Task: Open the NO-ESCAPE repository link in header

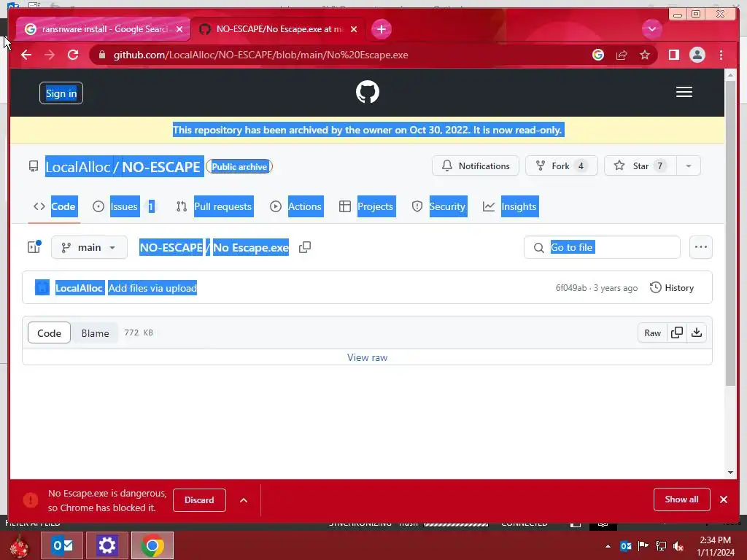Action: (161, 167)
